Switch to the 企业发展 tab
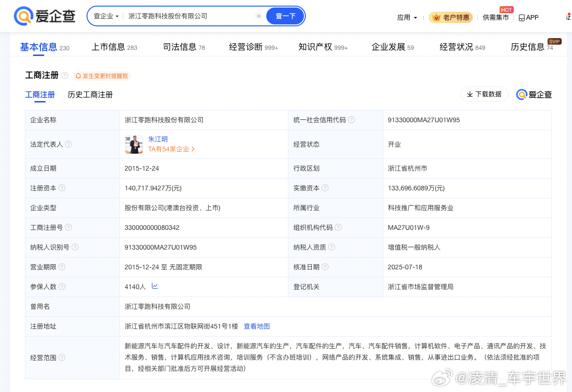This screenshot has height=392, width=572. pos(393,47)
